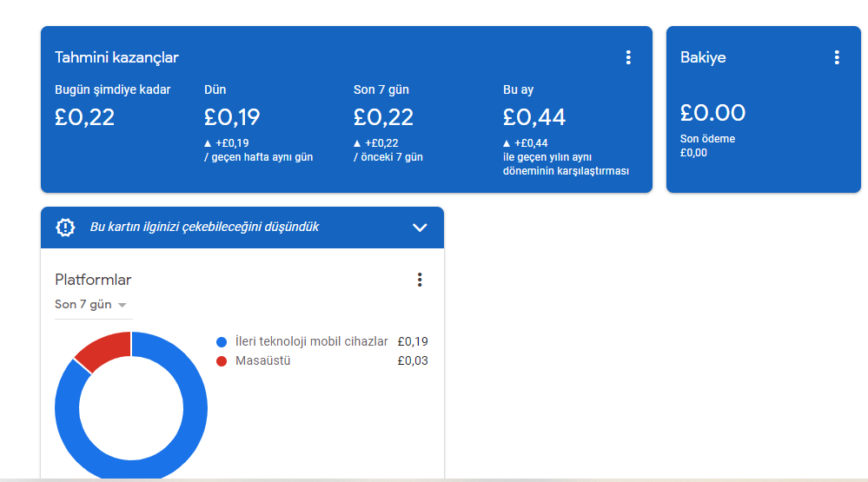Collapse the suggestion banner with chevron
The image size is (868, 482).
pos(420,228)
